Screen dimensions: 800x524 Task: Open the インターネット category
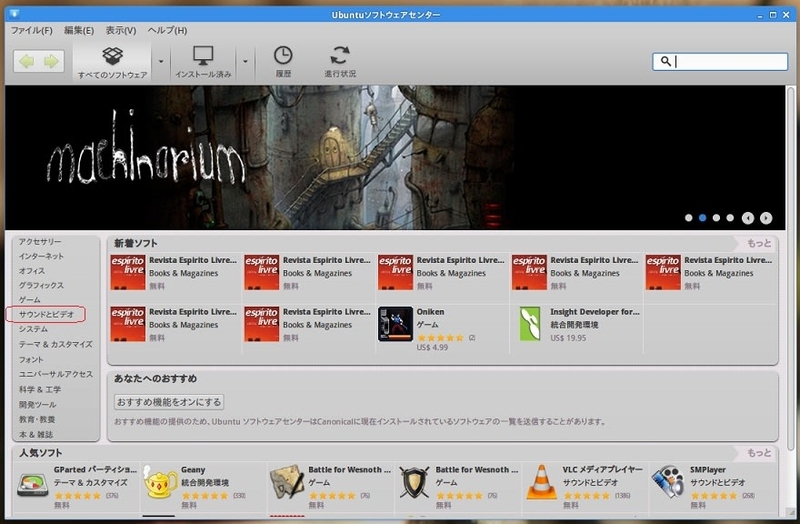[x=41, y=256]
